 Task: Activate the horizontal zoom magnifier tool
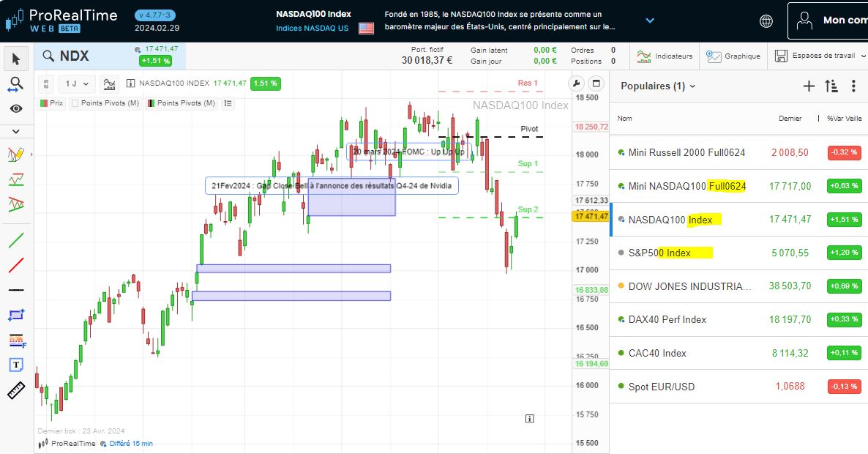(x=16, y=84)
